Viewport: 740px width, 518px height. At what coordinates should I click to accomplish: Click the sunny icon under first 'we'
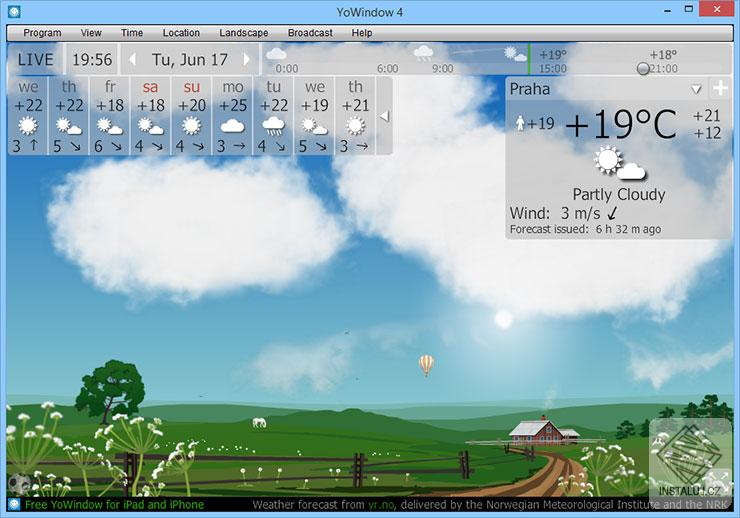[x=28, y=126]
